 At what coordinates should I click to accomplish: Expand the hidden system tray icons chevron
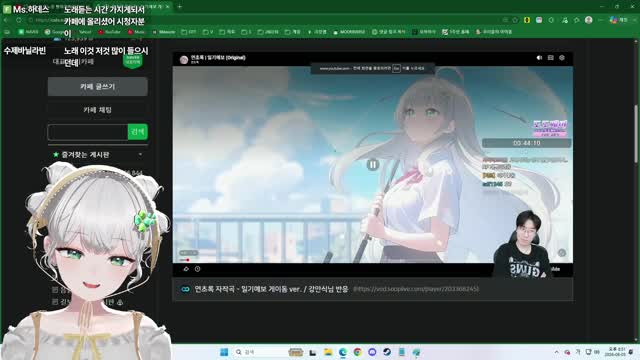point(556,352)
